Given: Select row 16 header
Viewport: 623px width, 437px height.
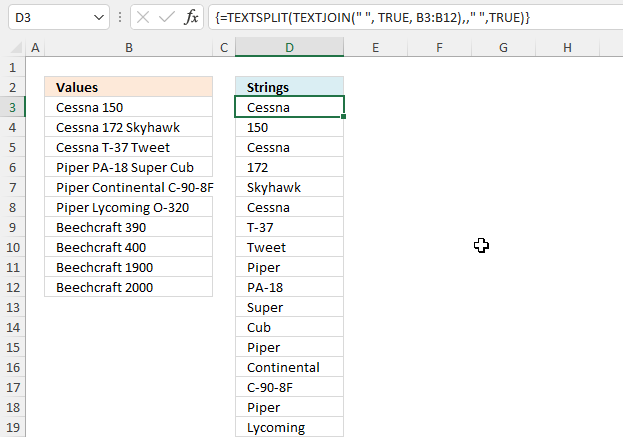Looking at the screenshot, I should click(13, 367).
